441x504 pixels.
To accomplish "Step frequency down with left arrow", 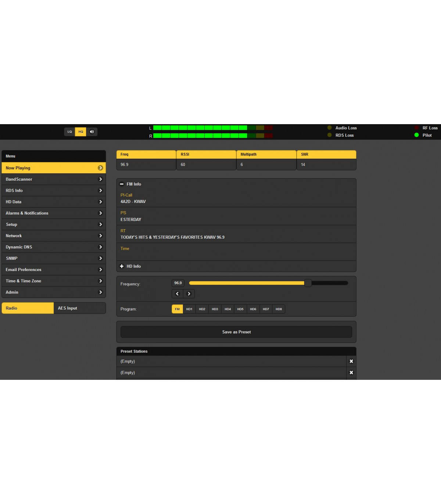I will (x=177, y=294).
